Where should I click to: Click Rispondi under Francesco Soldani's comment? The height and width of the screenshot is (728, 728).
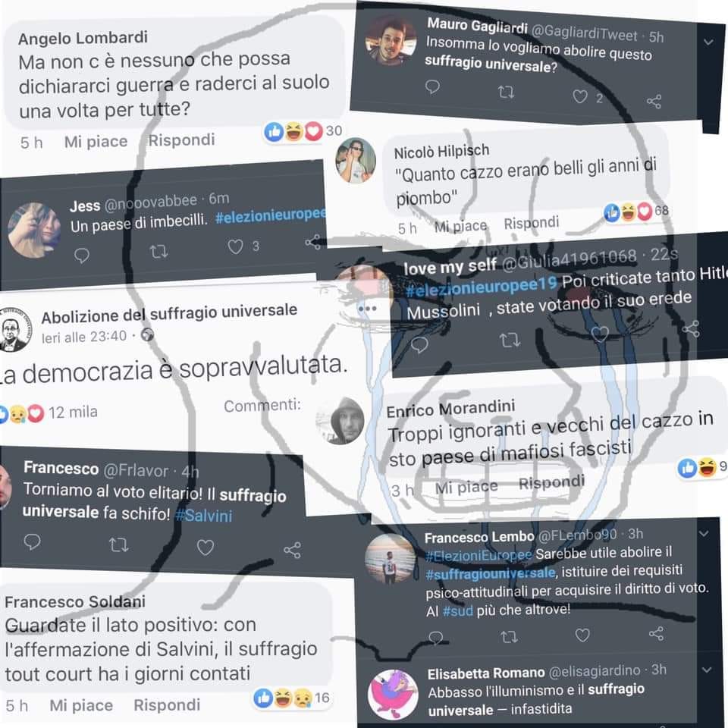coord(167,704)
